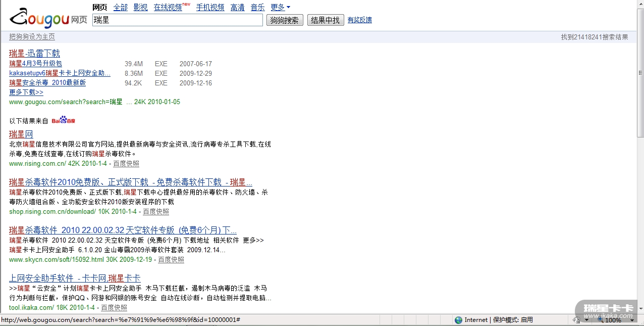Open 百度快照 for www.skycn.com
Screen dimensions: 644x326
point(171,260)
